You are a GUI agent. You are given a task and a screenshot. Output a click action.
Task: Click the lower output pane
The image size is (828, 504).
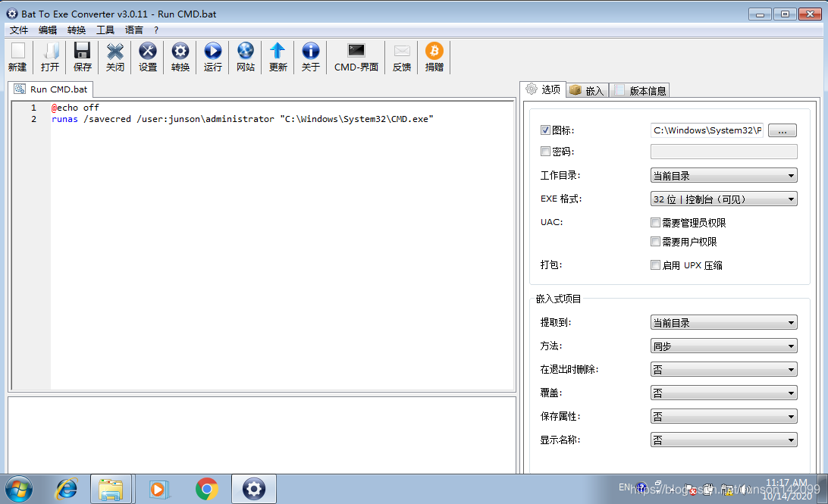click(262, 435)
